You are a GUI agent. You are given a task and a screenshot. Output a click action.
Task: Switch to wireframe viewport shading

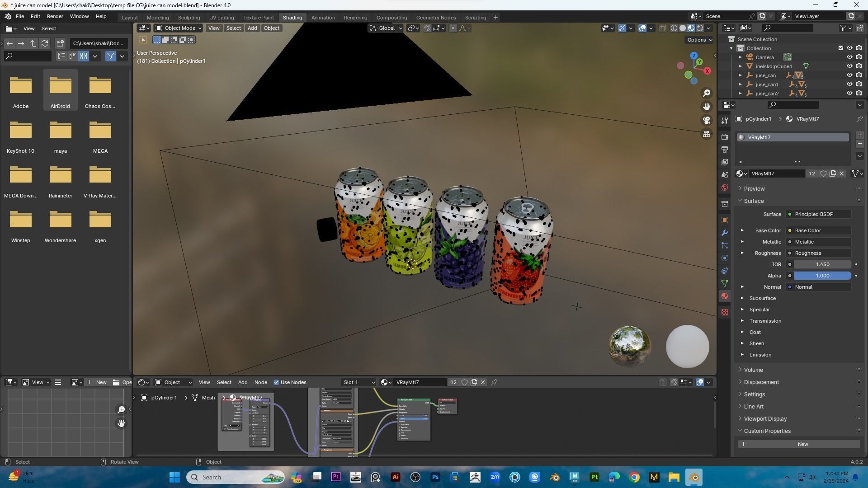click(x=674, y=28)
